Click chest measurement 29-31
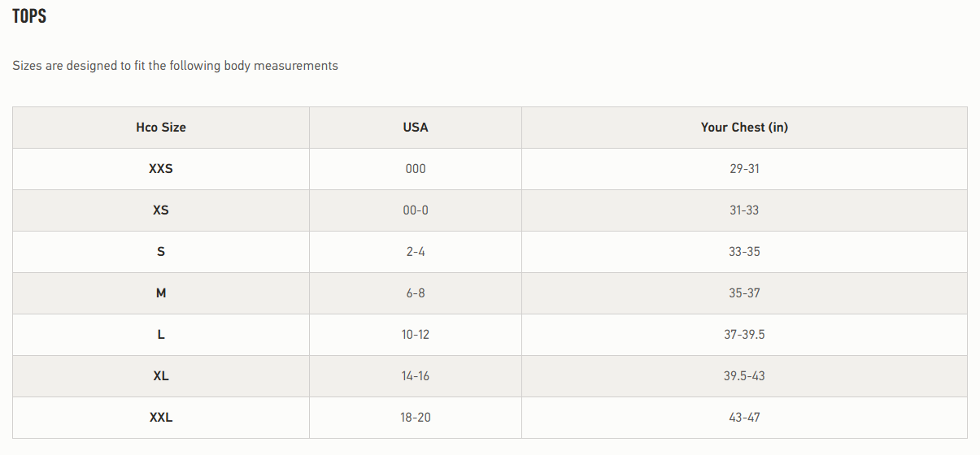This screenshot has height=455, width=980. click(744, 169)
